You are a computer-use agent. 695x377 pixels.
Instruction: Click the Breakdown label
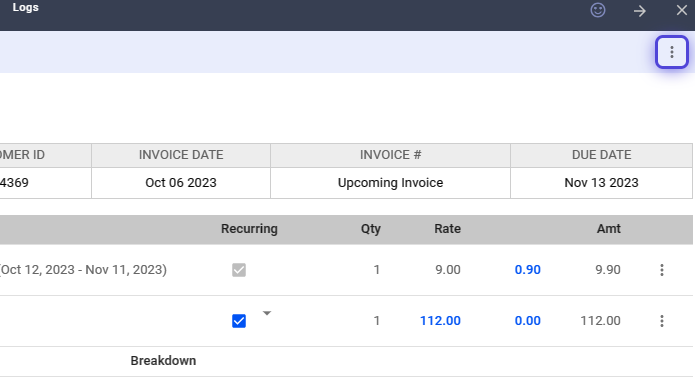coord(163,361)
